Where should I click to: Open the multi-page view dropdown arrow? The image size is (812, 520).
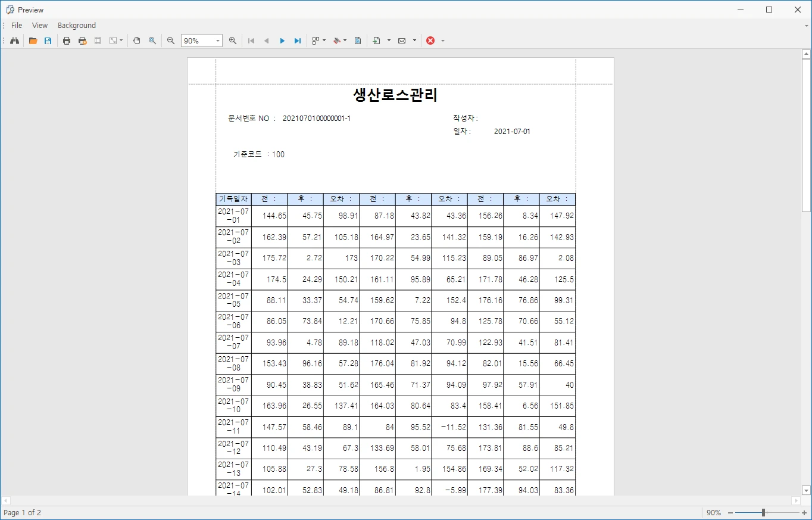(324, 41)
